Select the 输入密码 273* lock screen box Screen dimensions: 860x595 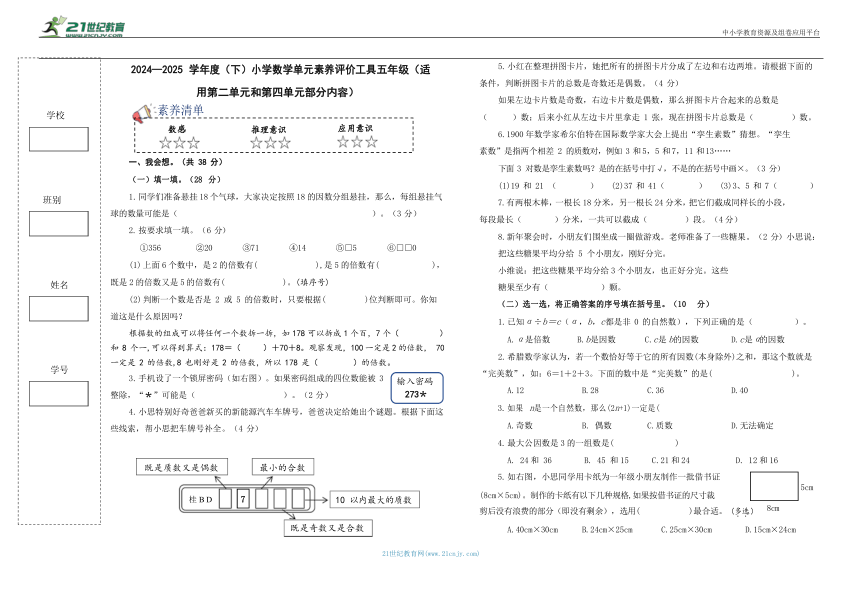417,388
